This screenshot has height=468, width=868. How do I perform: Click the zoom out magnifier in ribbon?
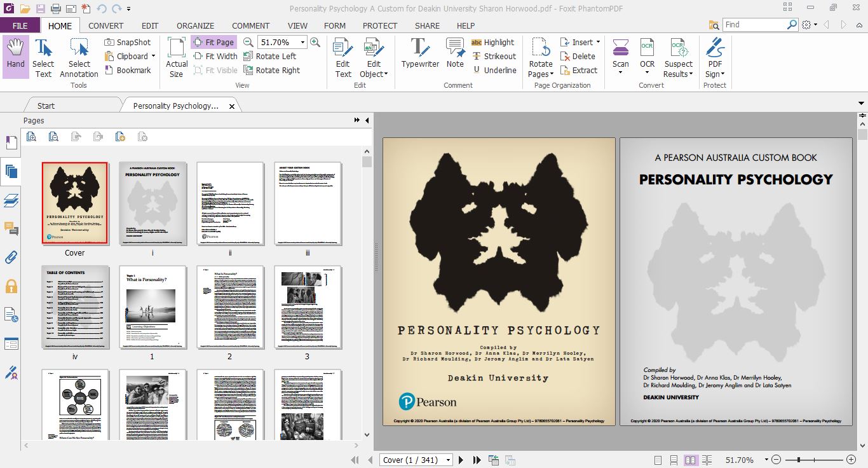(x=248, y=42)
